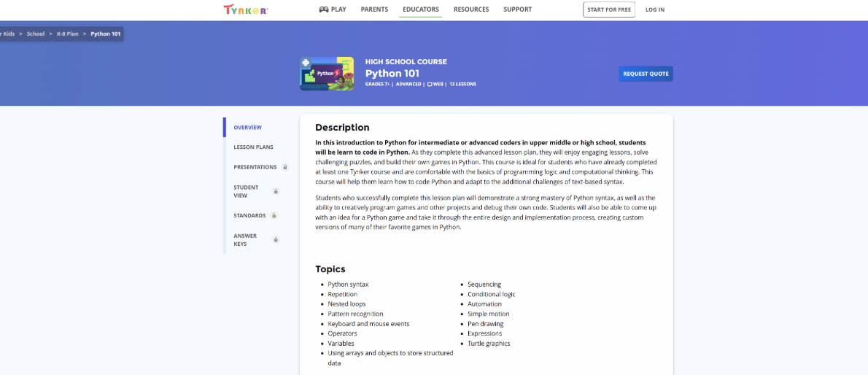Screen dimensions: 868x375
Task: Click the lock icon next to Presentations
Action: click(285, 167)
